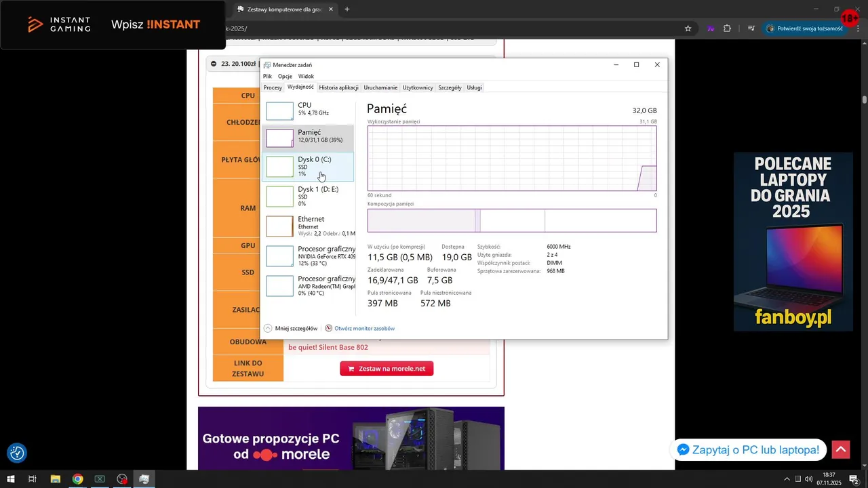Screen dimensions: 868x488
Task: Show hidden system tray icons
Action: [787, 479]
